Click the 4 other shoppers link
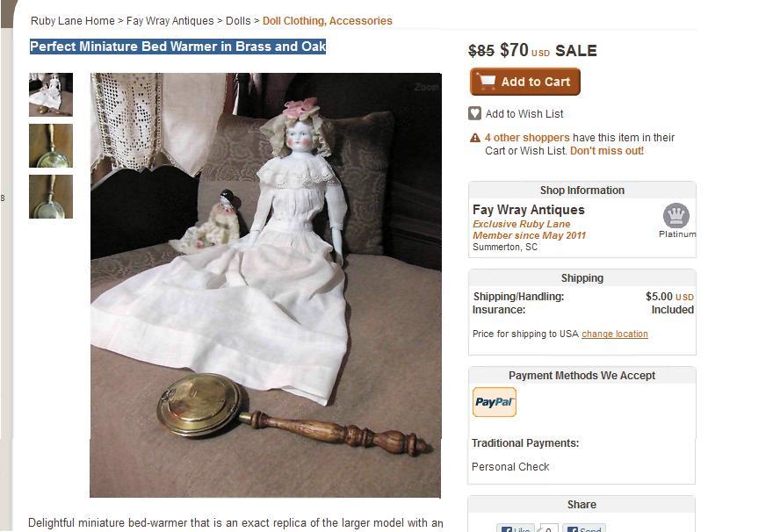This screenshot has width=773, height=532. (527, 138)
